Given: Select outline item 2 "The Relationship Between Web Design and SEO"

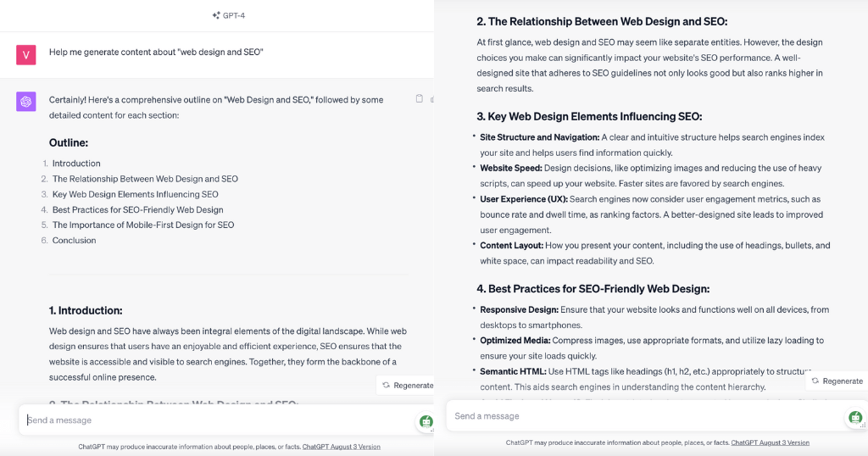Looking at the screenshot, I should (x=145, y=179).
